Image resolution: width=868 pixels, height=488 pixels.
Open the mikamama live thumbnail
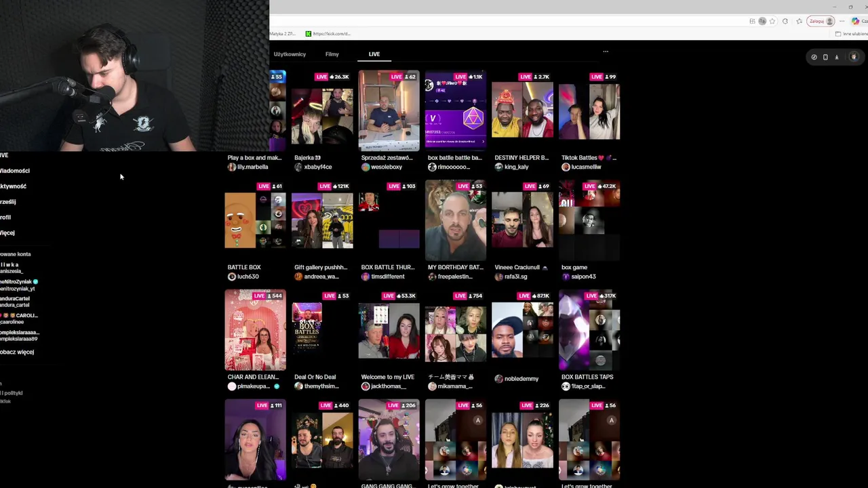pos(456,331)
